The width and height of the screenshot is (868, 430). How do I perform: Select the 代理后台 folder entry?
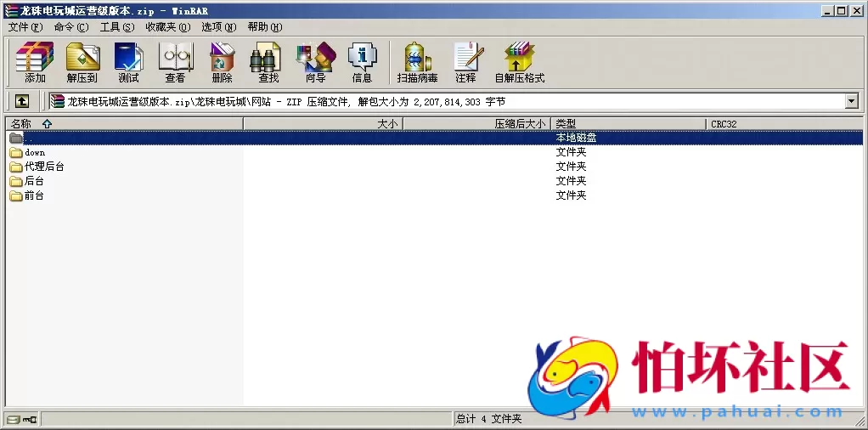tap(44, 167)
